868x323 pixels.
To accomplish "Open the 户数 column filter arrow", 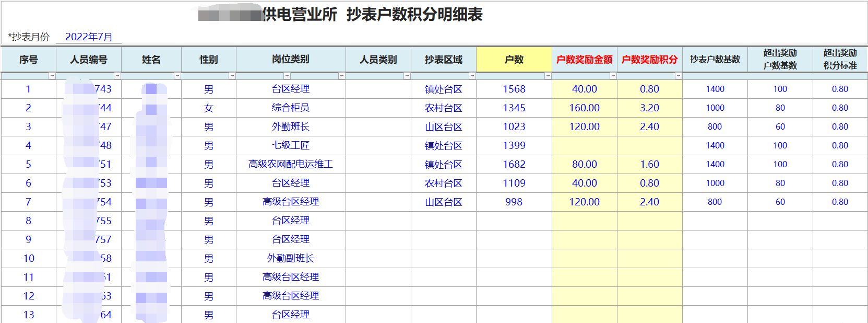I will point(548,76).
